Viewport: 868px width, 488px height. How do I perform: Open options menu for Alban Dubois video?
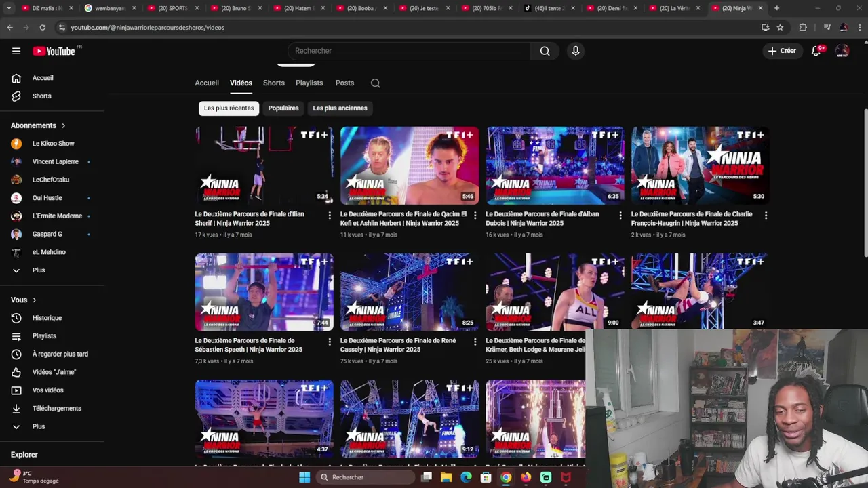620,216
